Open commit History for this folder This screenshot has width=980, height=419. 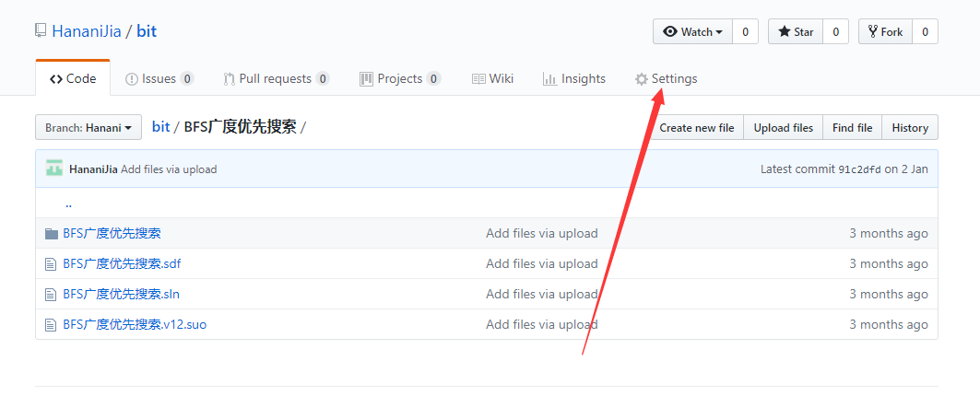tap(909, 127)
